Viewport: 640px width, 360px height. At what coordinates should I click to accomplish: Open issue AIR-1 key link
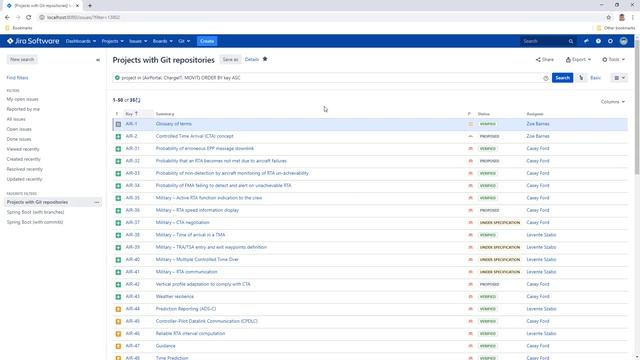[131, 124]
